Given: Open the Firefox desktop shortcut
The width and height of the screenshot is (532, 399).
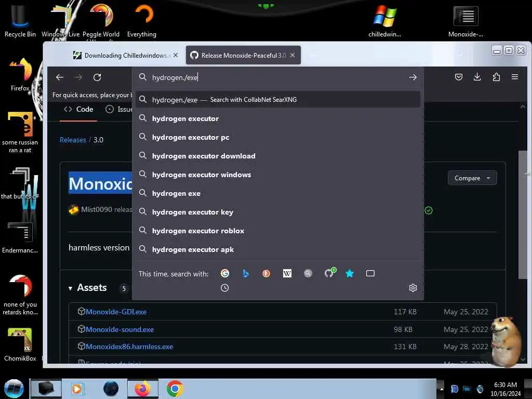Looking at the screenshot, I should tap(20, 74).
